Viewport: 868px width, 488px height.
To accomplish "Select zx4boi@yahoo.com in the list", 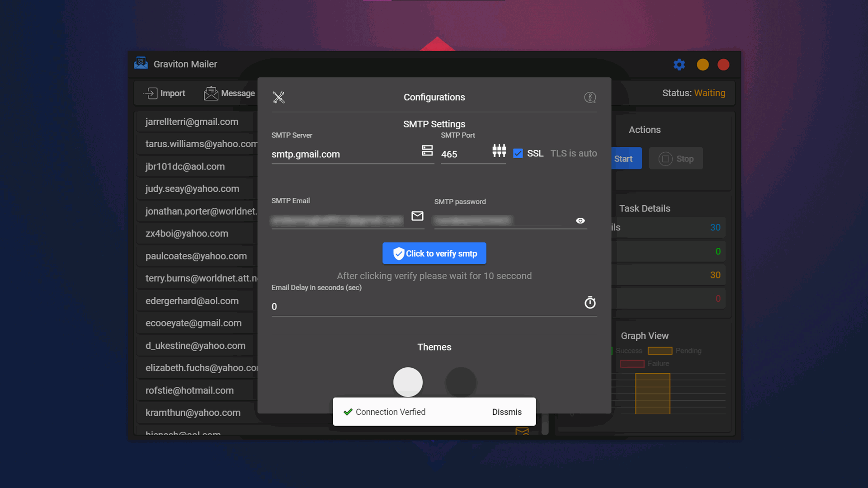I will click(197, 234).
